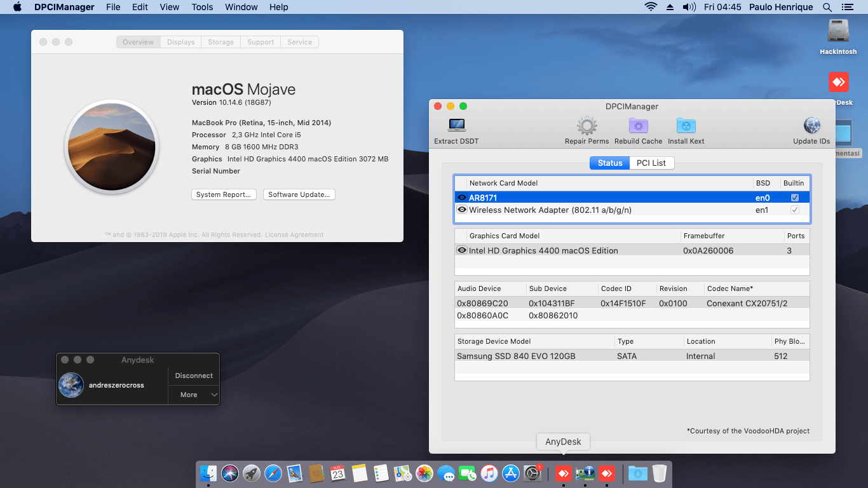
Task: Click the Storage Device Model column header
Action: pyautogui.click(x=534, y=341)
